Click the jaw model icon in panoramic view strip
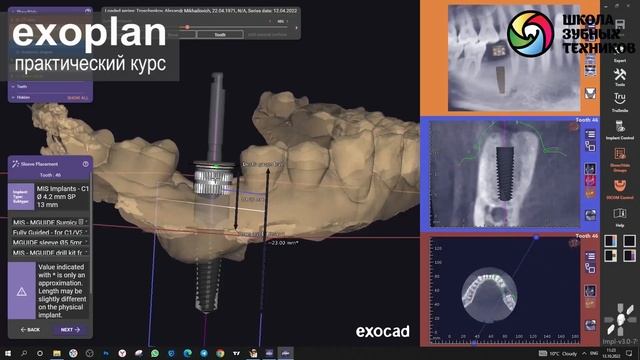Viewport: 640px width, 360px height. (590, 93)
